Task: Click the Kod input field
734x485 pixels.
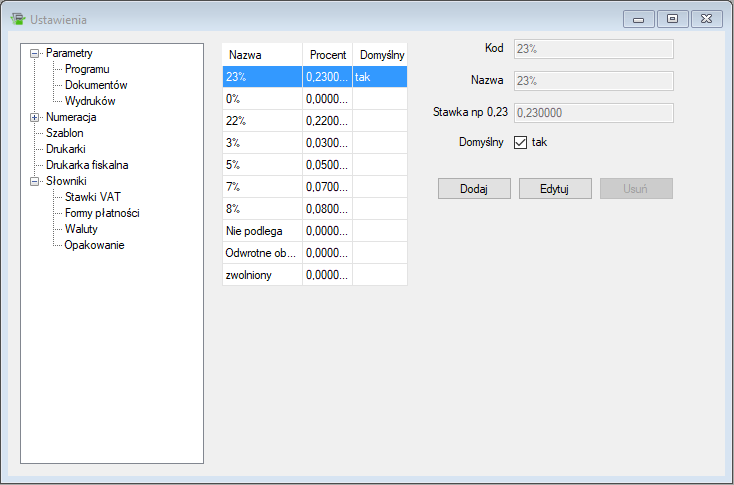Action: [x=592, y=49]
